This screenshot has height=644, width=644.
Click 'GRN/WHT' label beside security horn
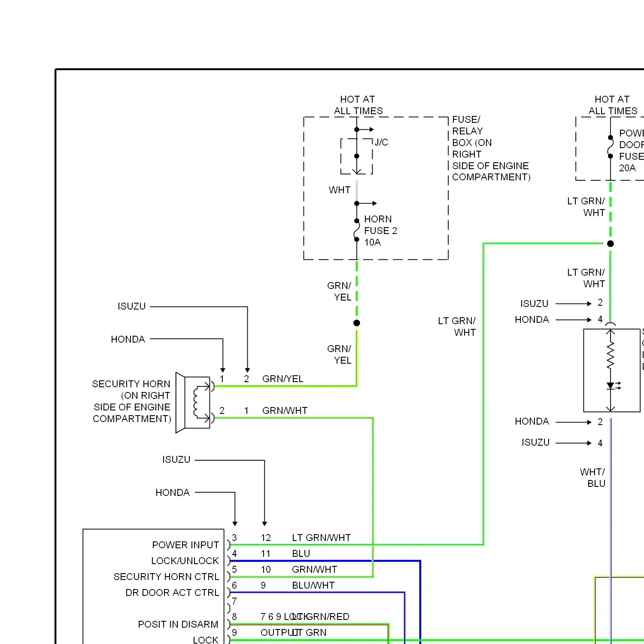285,410
